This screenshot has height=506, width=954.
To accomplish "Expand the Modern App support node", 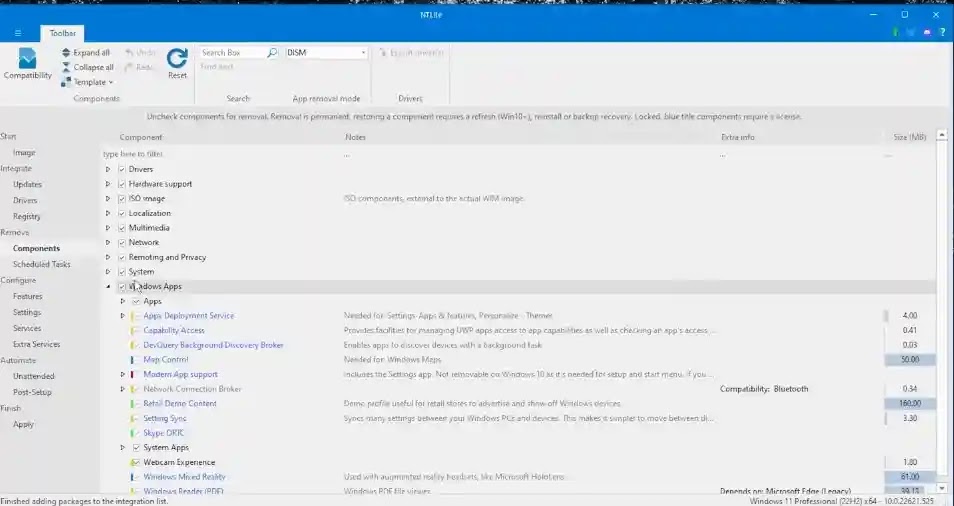I will click(x=122, y=375).
